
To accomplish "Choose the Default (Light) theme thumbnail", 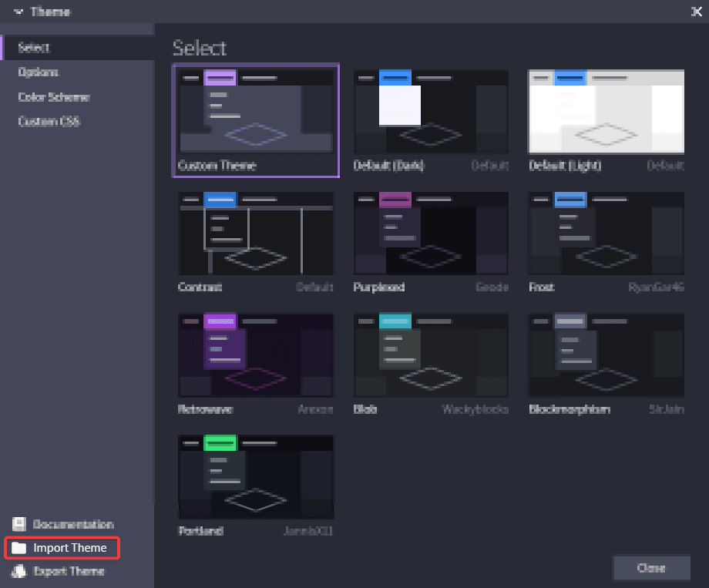I will (606, 111).
